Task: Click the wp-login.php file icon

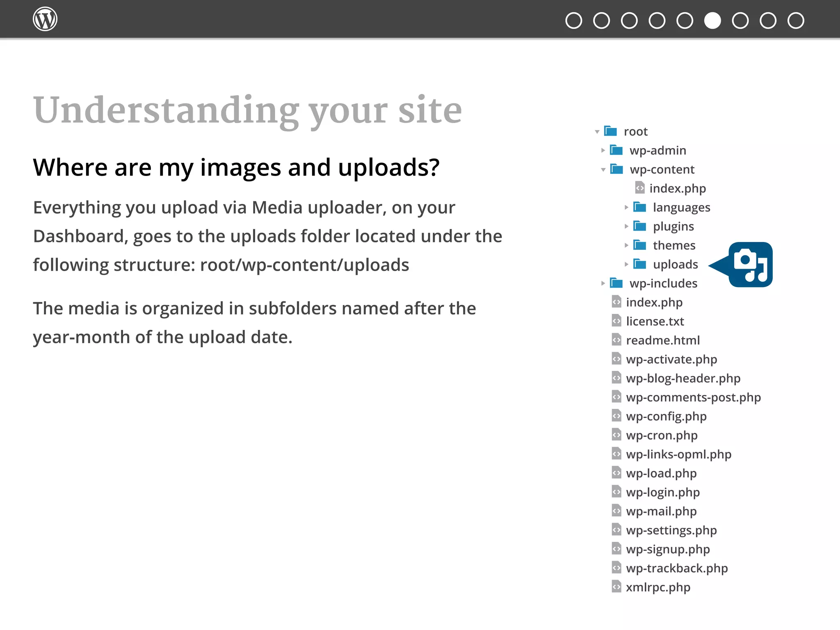Action: [x=616, y=492]
